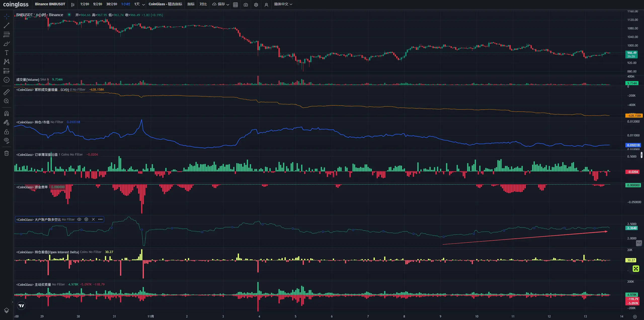The width and height of the screenshot is (644, 320).
Task: Click the trash remove drawings icon
Action: pyautogui.click(x=7, y=153)
